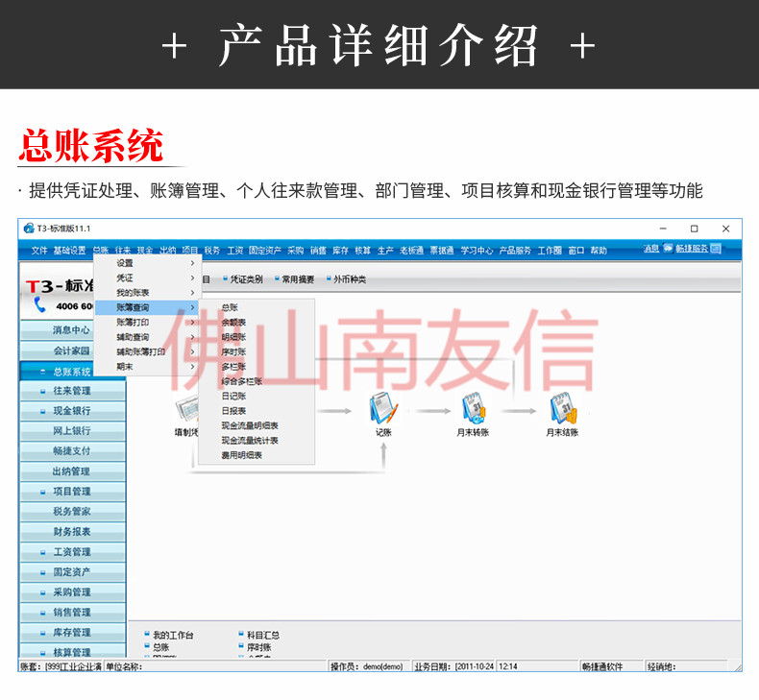Open the 基础设置 menu

(69, 251)
